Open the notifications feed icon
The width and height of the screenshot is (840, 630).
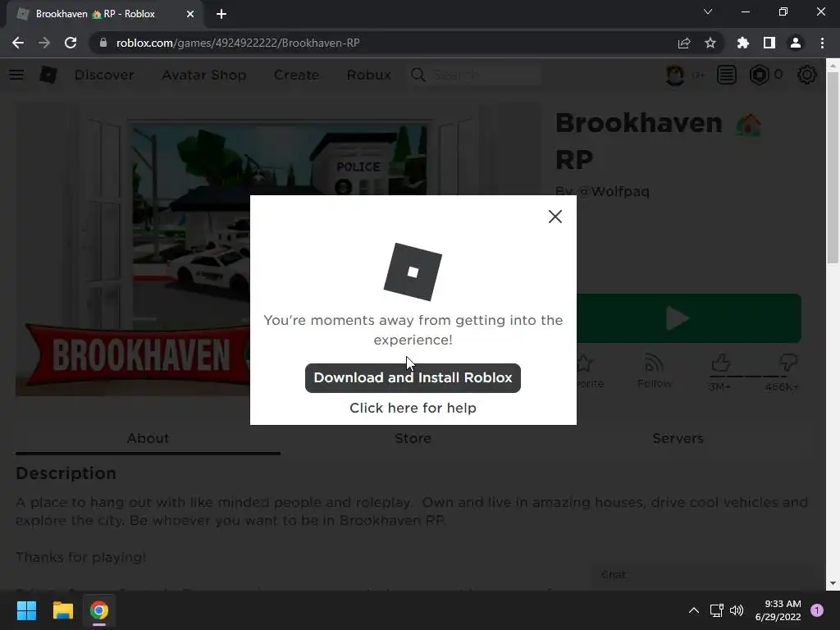coord(727,75)
